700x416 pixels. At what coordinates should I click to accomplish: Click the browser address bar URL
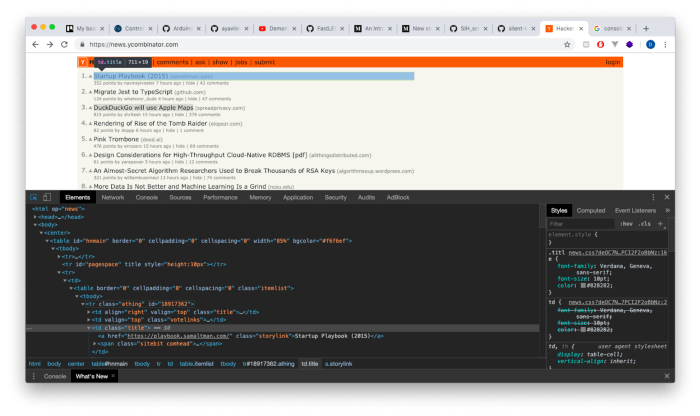[x=133, y=44]
